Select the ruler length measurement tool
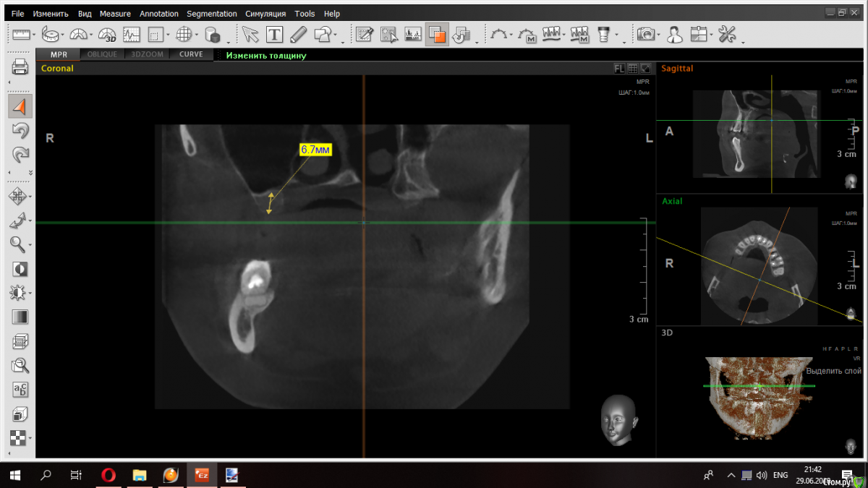The height and width of the screenshot is (488, 868). tap(20, 34)
